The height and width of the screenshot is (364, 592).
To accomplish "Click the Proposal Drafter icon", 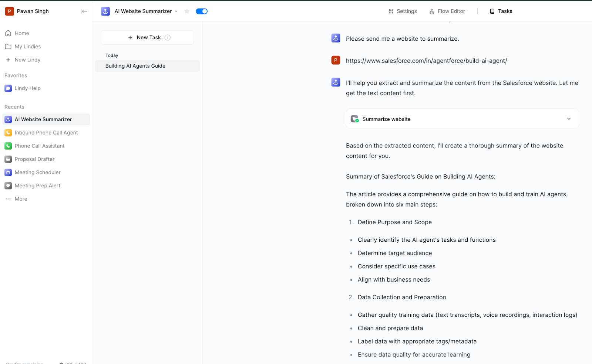I will [x=8, y=159].
